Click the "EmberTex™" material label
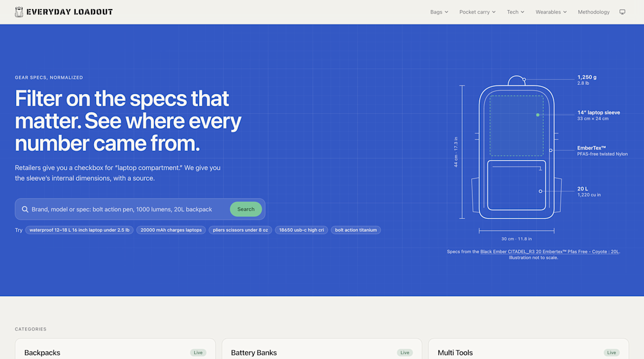The width and height of the screenshot is (644, 359). click(591, 148)
